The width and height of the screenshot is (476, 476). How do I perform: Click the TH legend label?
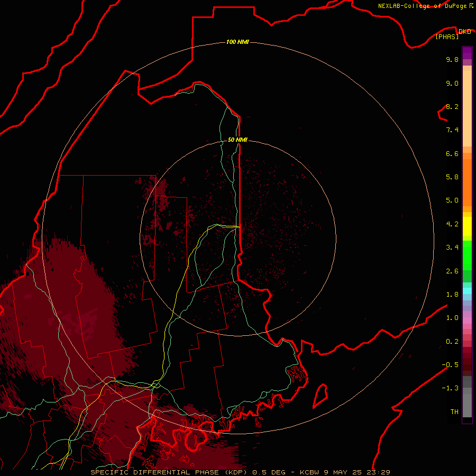pyautogui.click(x=454, y=412)
